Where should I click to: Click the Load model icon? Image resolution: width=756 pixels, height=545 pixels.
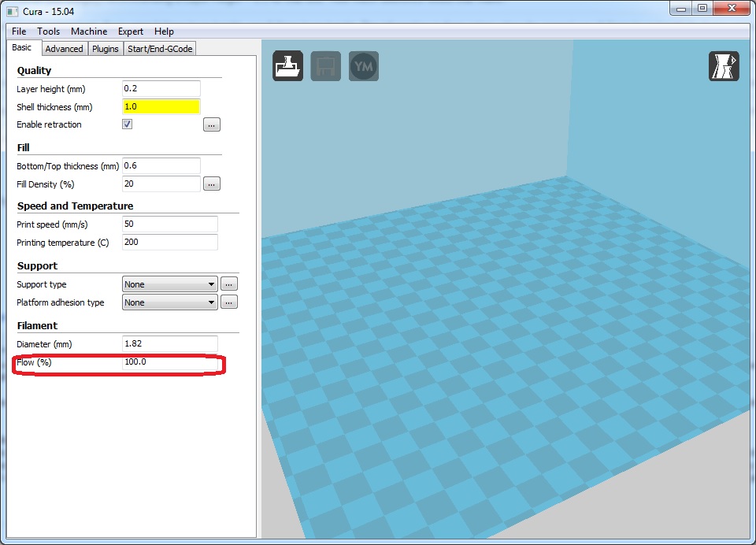(x=288, y=66)
